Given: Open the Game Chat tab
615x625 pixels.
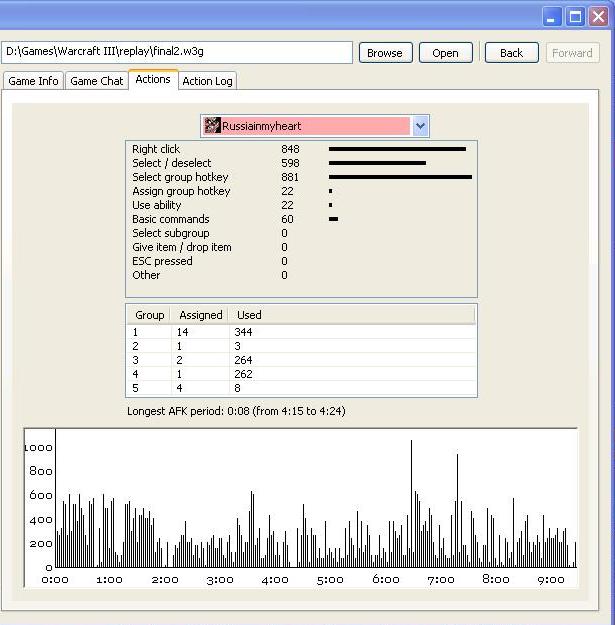Looking at the screenshot, I should coord(97,81).
